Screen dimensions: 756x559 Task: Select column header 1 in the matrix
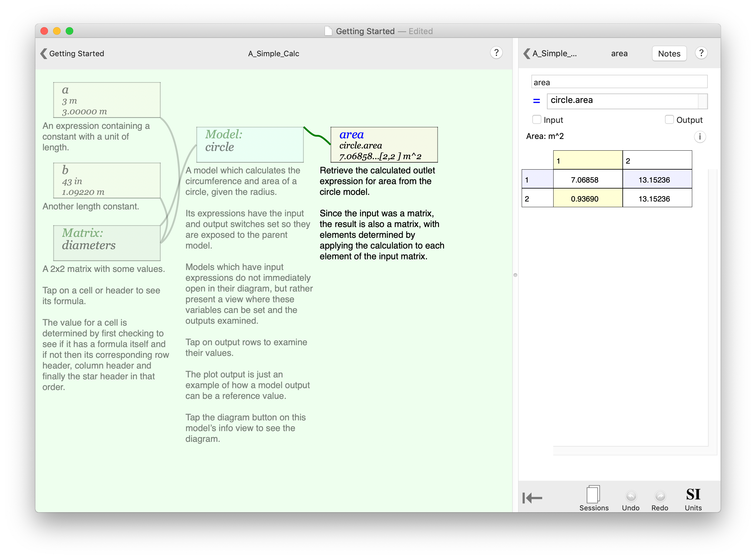click(588, 160)
